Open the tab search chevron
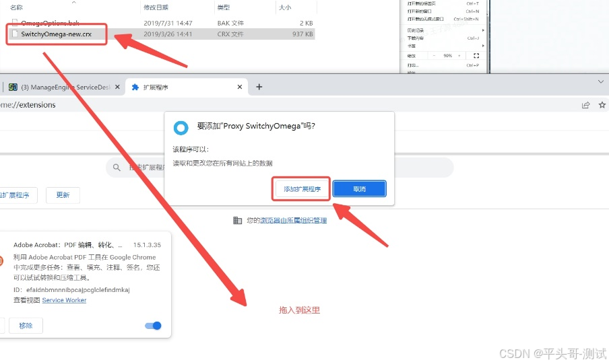Screen dimensions: 609x364 [601, 81]
